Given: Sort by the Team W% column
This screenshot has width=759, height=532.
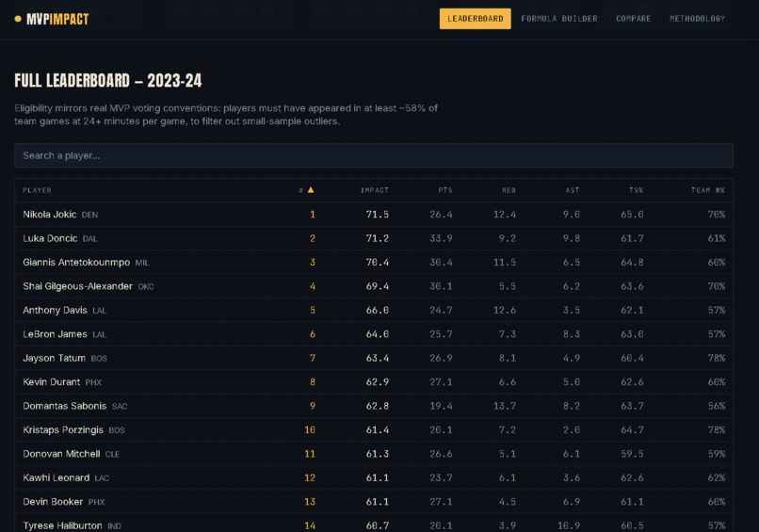Looking at the screenshot, I should tap(708, 190).
